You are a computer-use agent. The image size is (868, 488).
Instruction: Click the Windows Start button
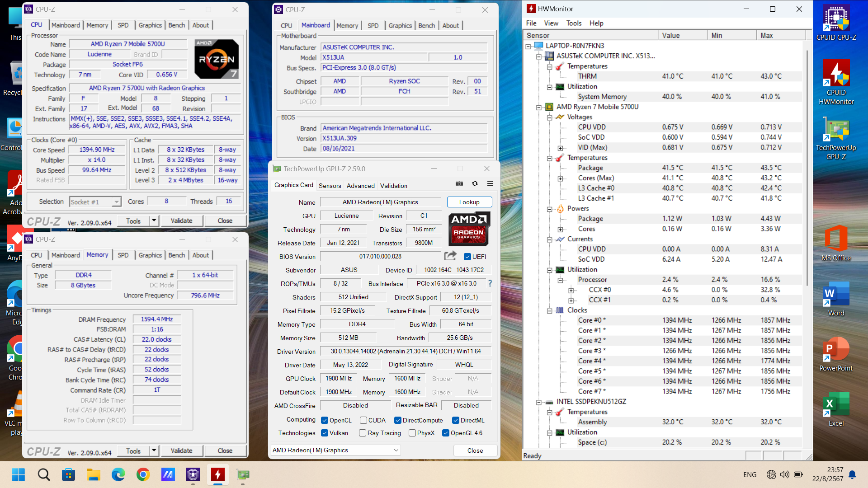19,474
